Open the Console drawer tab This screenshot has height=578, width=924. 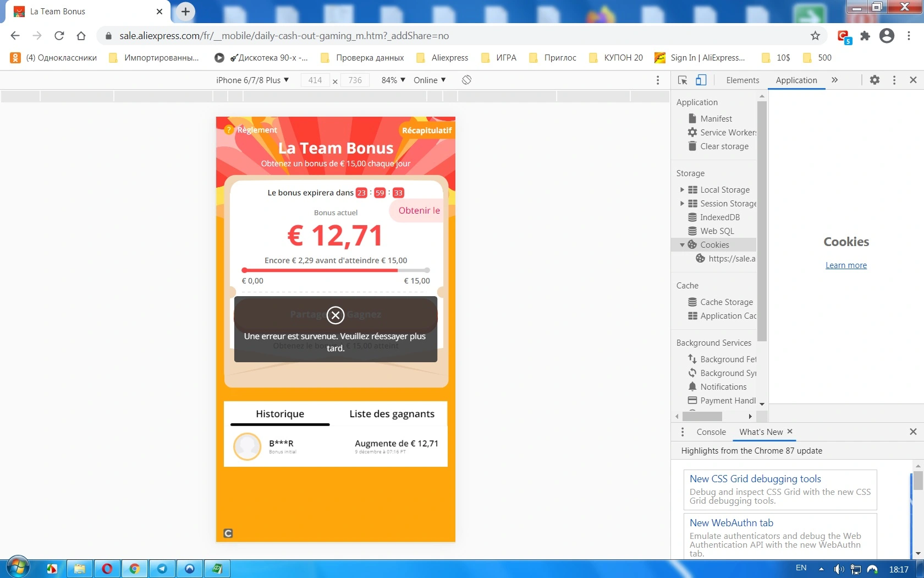click(x=711, y=432)
